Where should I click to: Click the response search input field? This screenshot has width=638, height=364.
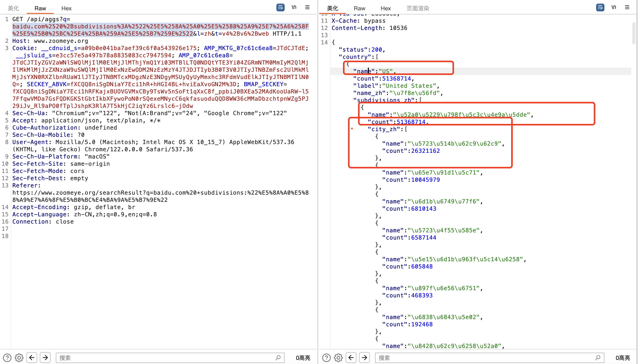click(x=486, y=358)
